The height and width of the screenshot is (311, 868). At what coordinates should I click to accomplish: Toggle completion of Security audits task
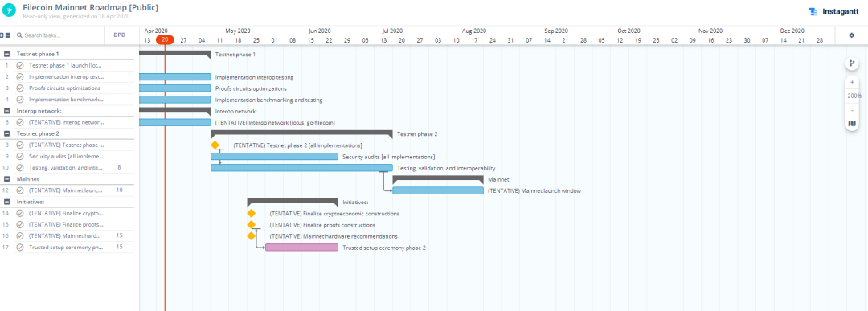pos(20,156)
